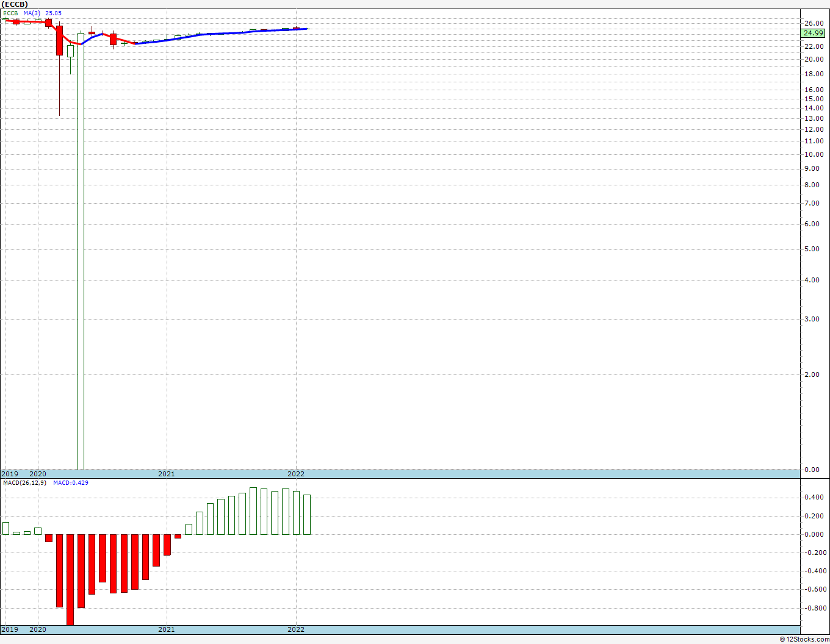The width and height of the screenshot is (830, 644).
Task: Click the 0.400 MACD axis label
Action: (x=814, y=498)
